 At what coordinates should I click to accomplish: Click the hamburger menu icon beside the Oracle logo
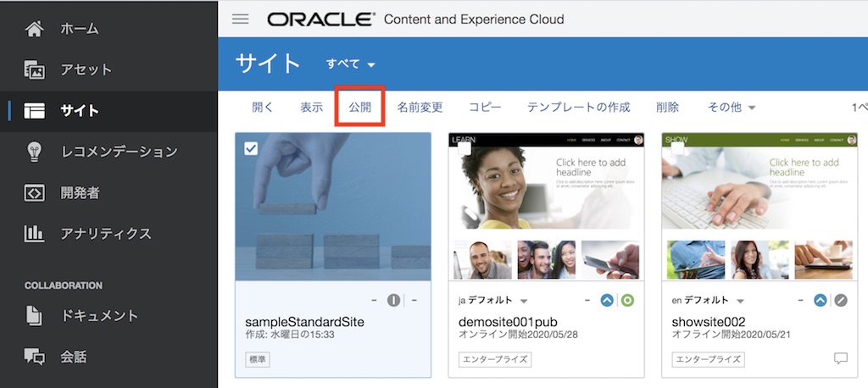pos(241,19)
